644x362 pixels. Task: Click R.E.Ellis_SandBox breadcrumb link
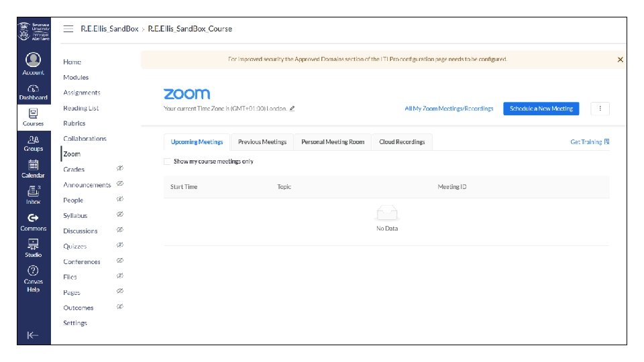click(109, 29)
